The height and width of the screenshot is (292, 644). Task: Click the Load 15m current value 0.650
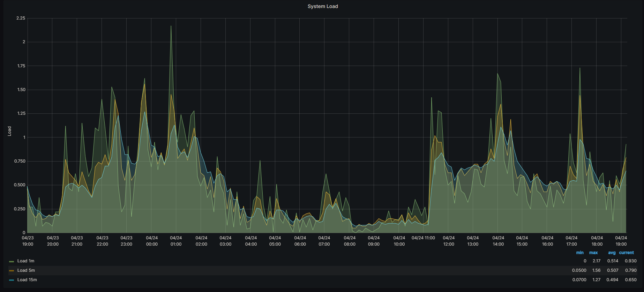[631, 280]
